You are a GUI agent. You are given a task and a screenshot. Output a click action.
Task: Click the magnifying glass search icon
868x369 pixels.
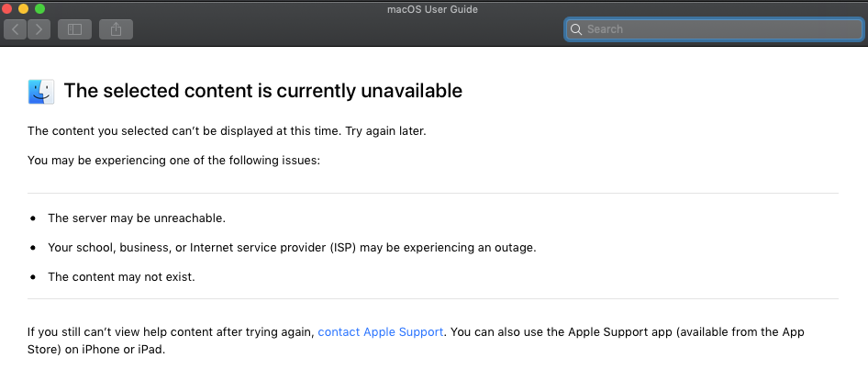coord(576,29)
